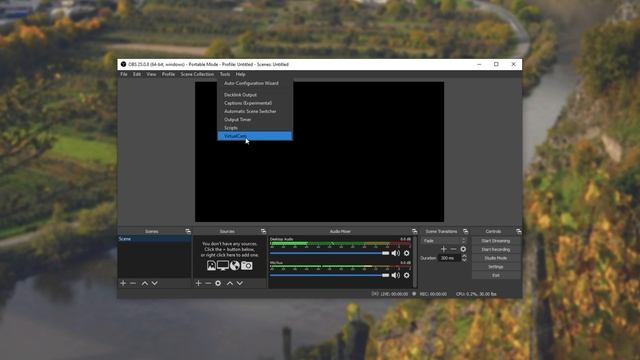Open the View menu
This screenshot has height=360, width=640.
pos(151,74)
